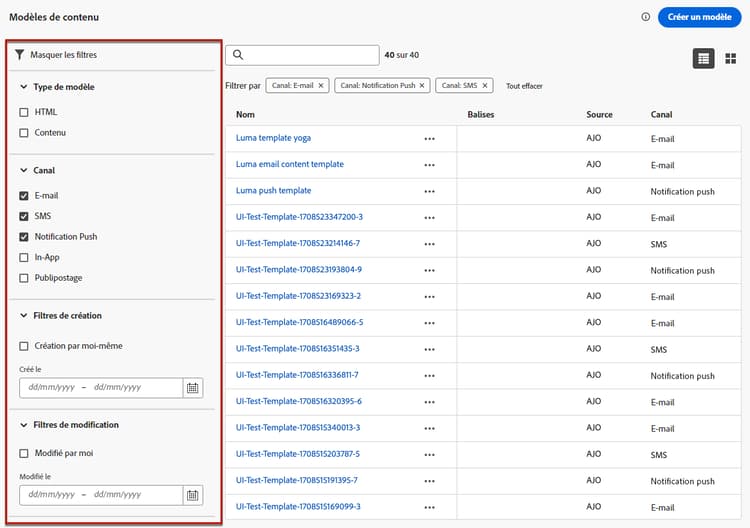Remove the Canal: Notification Push filter chip
The height and width of the screenshot is (528, 750).
click(x=422, y=86)
